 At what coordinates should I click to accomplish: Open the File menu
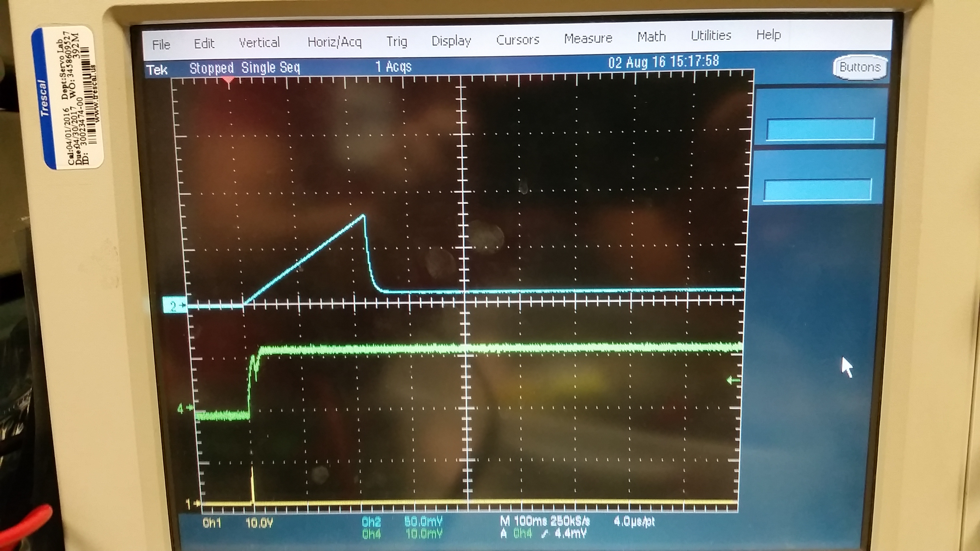(161, 45)
